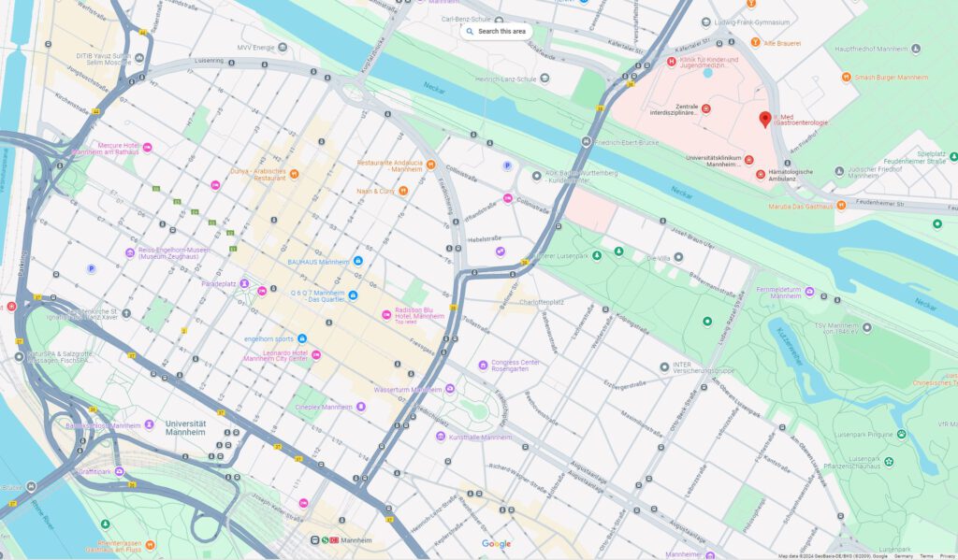Click the Search this area button
958x560 pixels.
point(496,31)
